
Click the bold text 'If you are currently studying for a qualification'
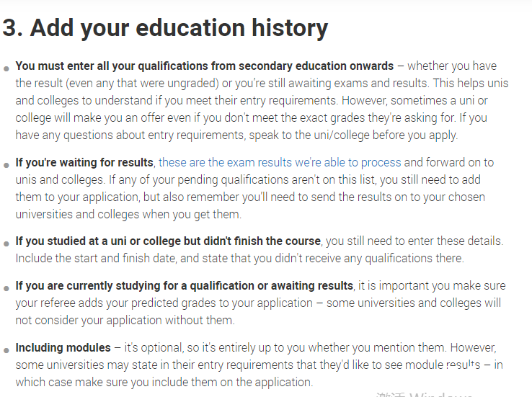(x=135, y=286)
